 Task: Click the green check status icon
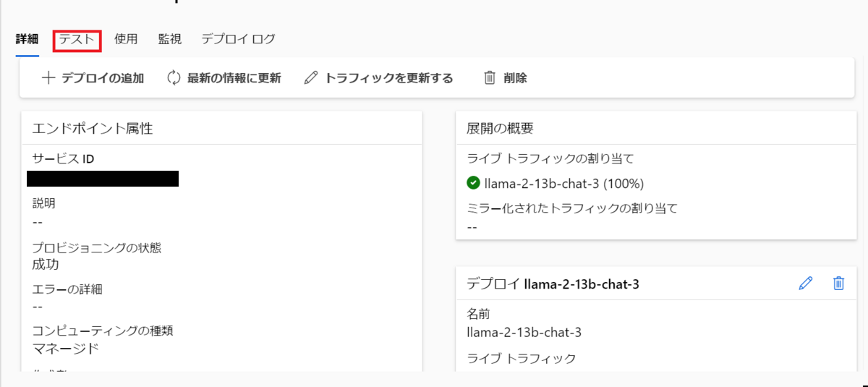(x=474, y=183)
